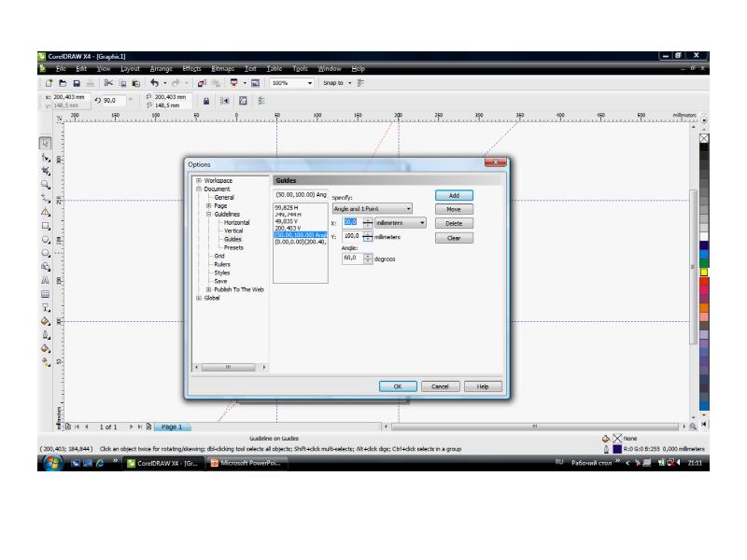This screenshot has width=747, height=560.
Task: Select the Table tool
Action: point(45,294)
